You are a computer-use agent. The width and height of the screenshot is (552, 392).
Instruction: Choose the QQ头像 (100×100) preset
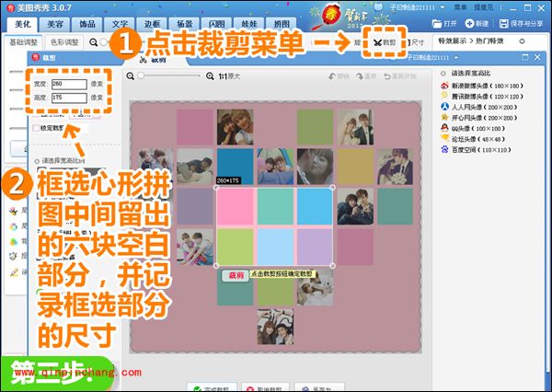(473, 129)
